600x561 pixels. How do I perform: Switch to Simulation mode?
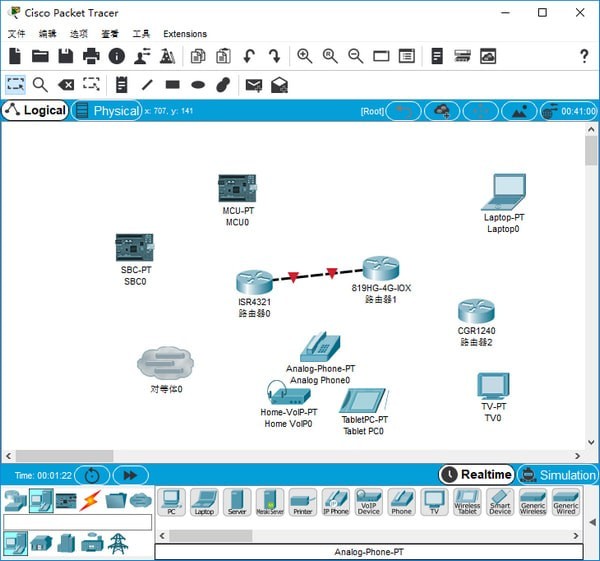pos(558,475)
